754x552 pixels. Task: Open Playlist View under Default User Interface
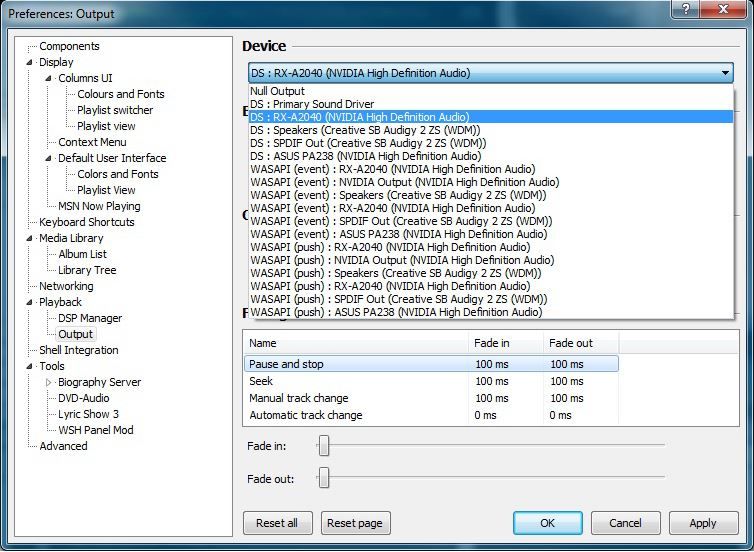[106, 190]
